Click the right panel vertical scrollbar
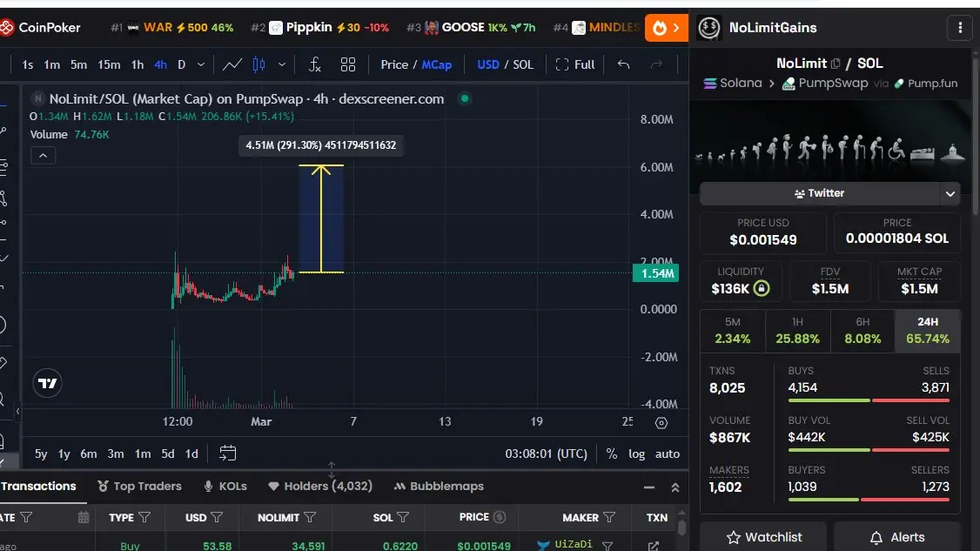The height and width of the screenshot is (551, 980). (x=975, y=138)
